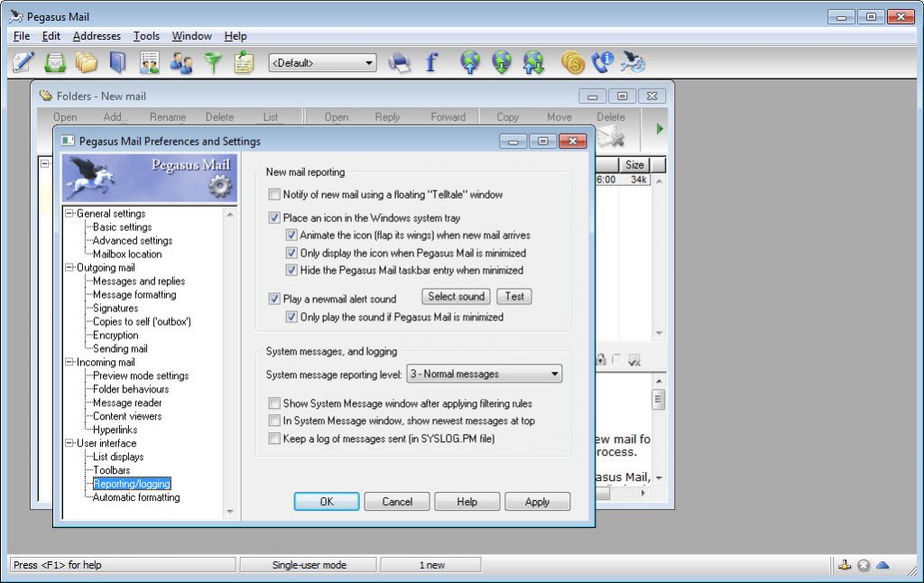This screenshot has width=924, height=583.
Task: Collapse the folder tree node in Folders window
Action: point(45,163)
